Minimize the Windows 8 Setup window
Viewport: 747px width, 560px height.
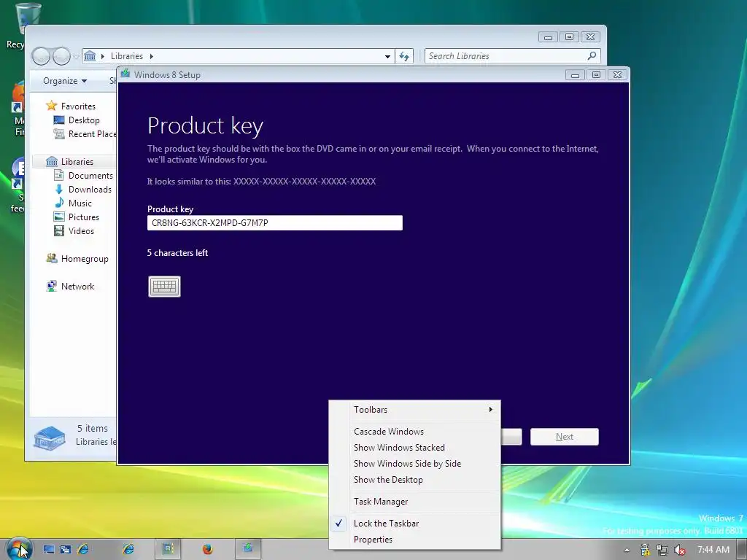[575, 75]
